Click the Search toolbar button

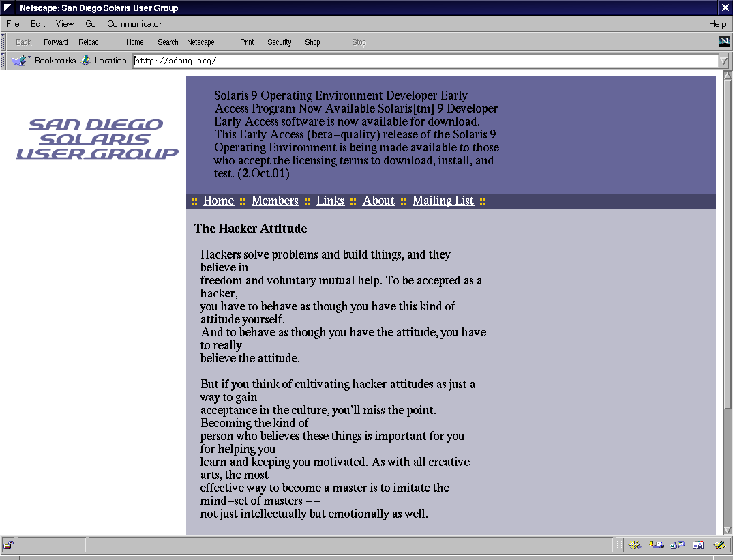point(168,42)
